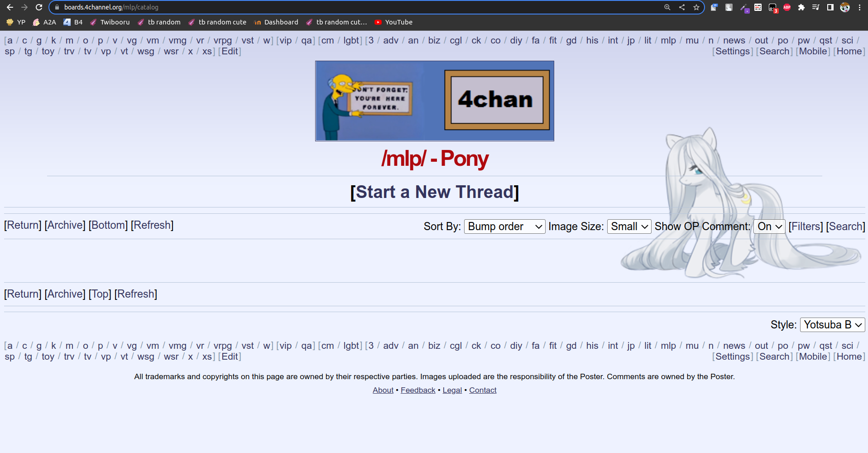Viewport: 868px width, 453px height.
Task: Open the Style Yotsuba B selector
Action: tap(832, 325)
